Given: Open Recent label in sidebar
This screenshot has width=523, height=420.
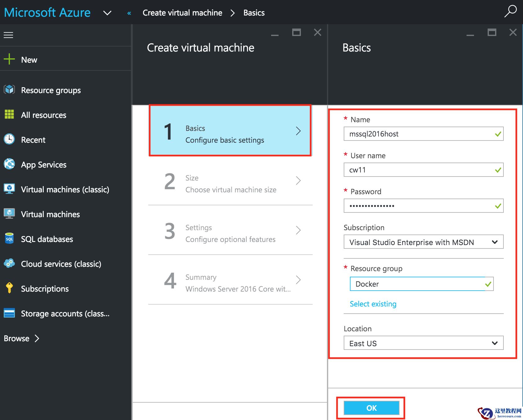Looking at the screenshot, I should coord(33,140).
